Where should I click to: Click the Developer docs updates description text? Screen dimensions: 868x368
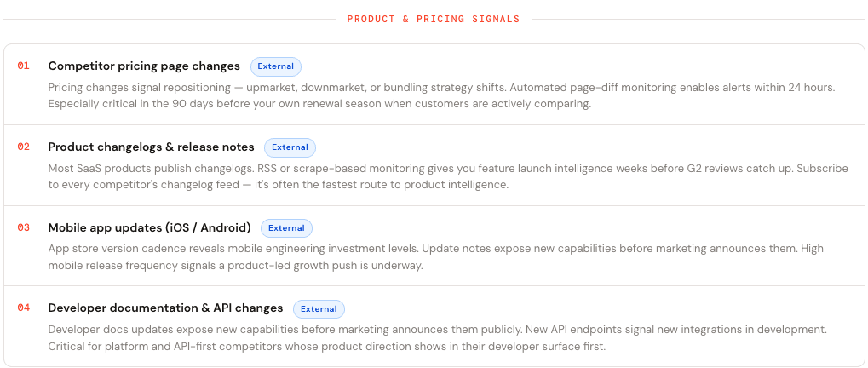[437, 338]
